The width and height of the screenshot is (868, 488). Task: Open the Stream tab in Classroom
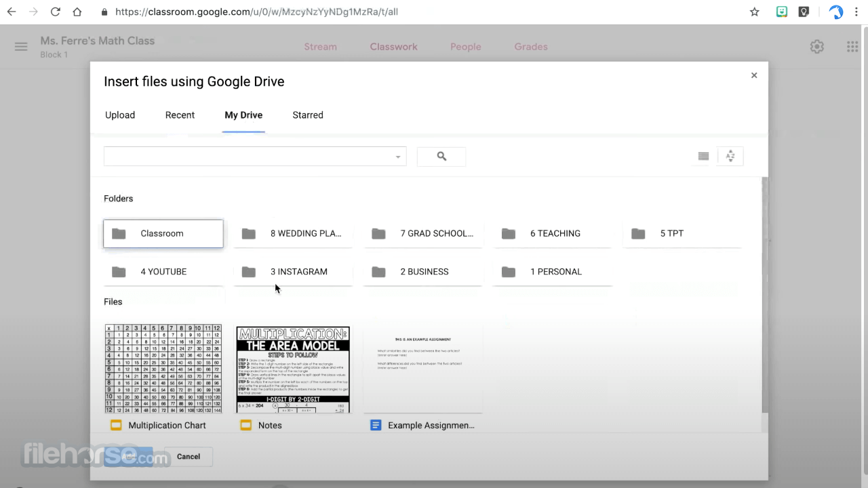point(320,47)
